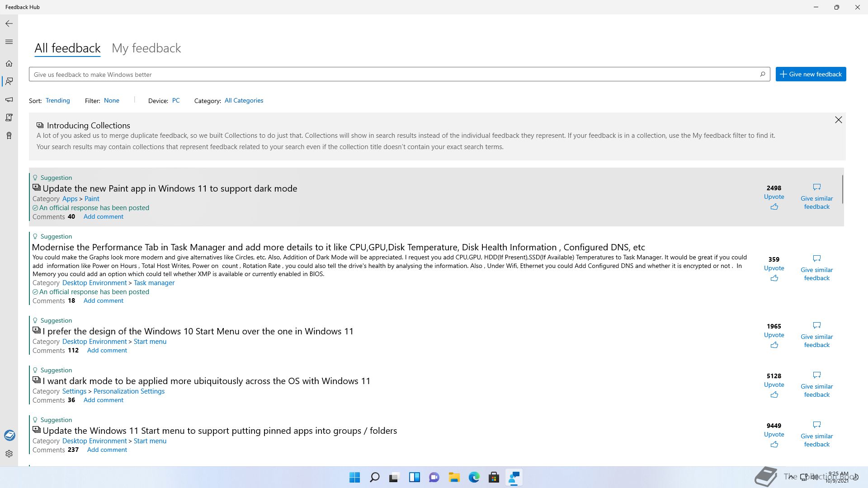Click the search magnifier in feedback box

pyautogui.click(x=763, y=74)
